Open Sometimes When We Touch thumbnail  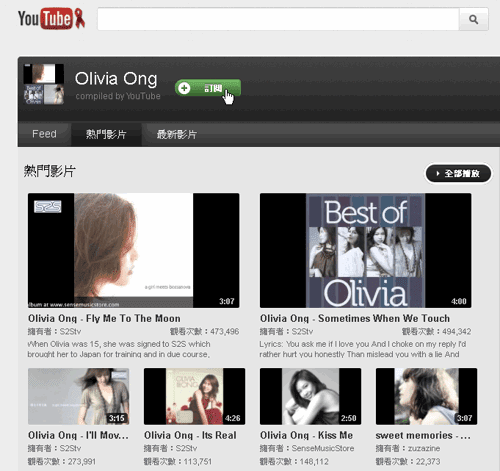click(366, 250)
